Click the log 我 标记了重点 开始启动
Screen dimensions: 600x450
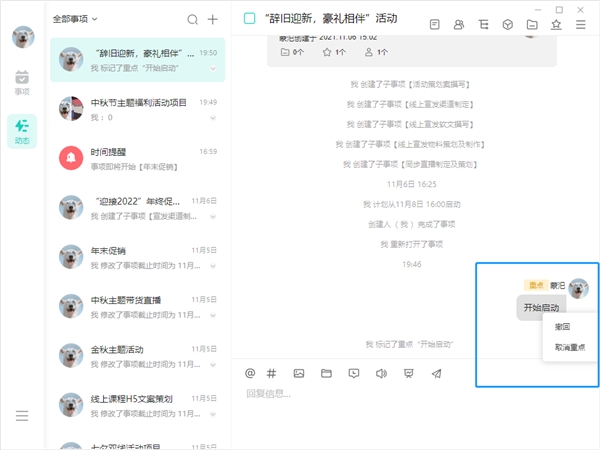tap(409, 344)
